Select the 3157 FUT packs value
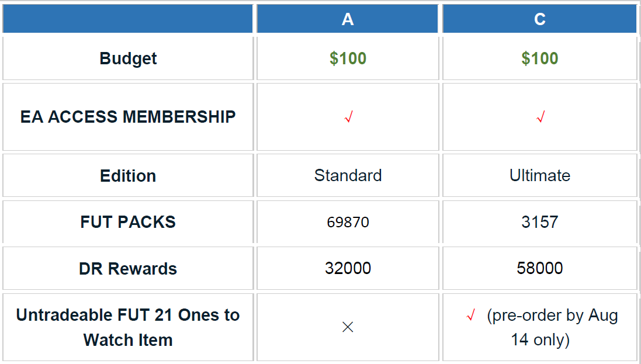The height and width of the screenshot is (364, 641). tap(540, 222)
